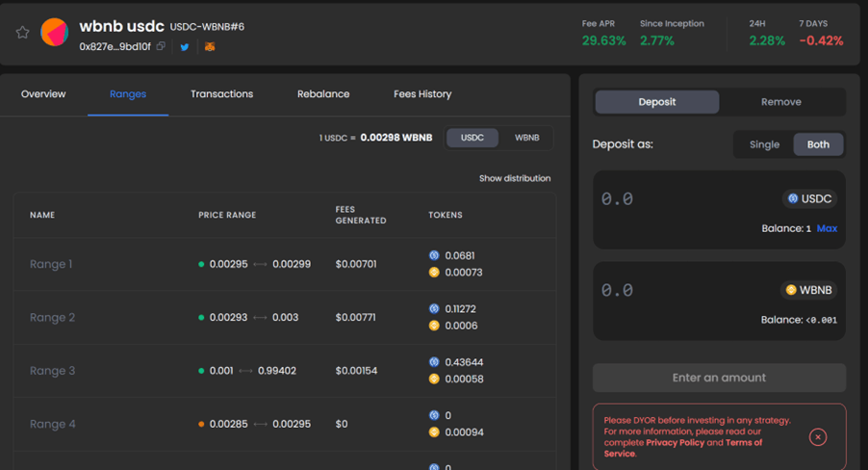Switch to Remove panel
The width and height of the screenshot is (868, 470).
781,102
